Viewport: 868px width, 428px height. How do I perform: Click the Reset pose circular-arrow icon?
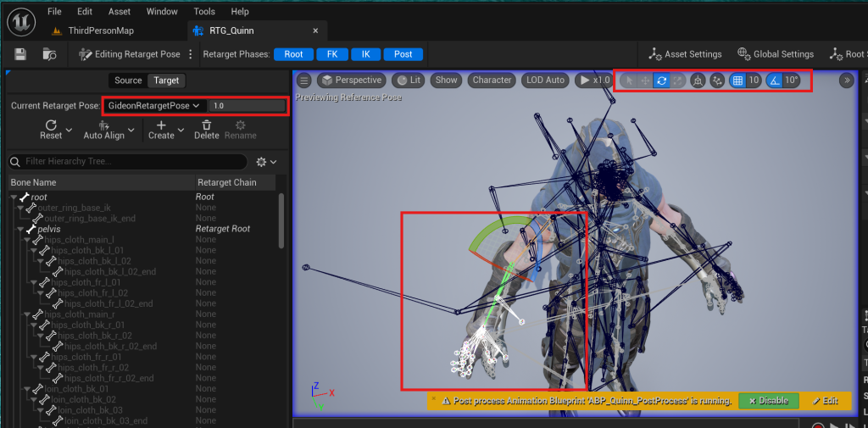pyautogui.click(x=51, y=125)
